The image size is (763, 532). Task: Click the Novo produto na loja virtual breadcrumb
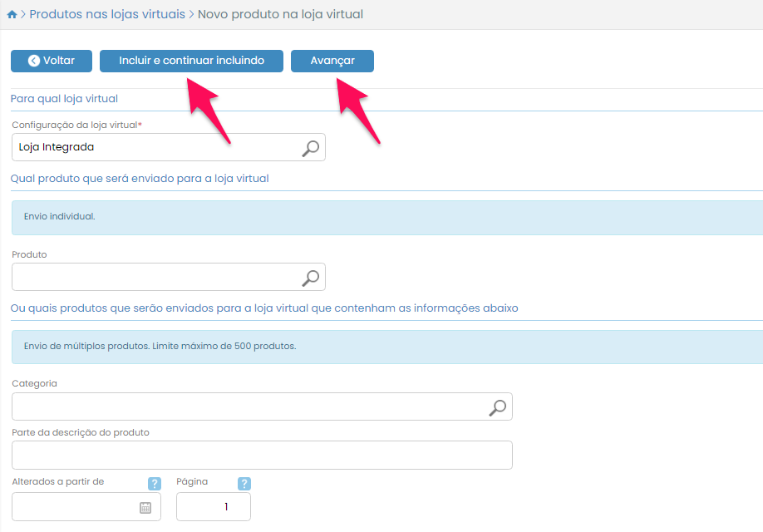[280, 14]
